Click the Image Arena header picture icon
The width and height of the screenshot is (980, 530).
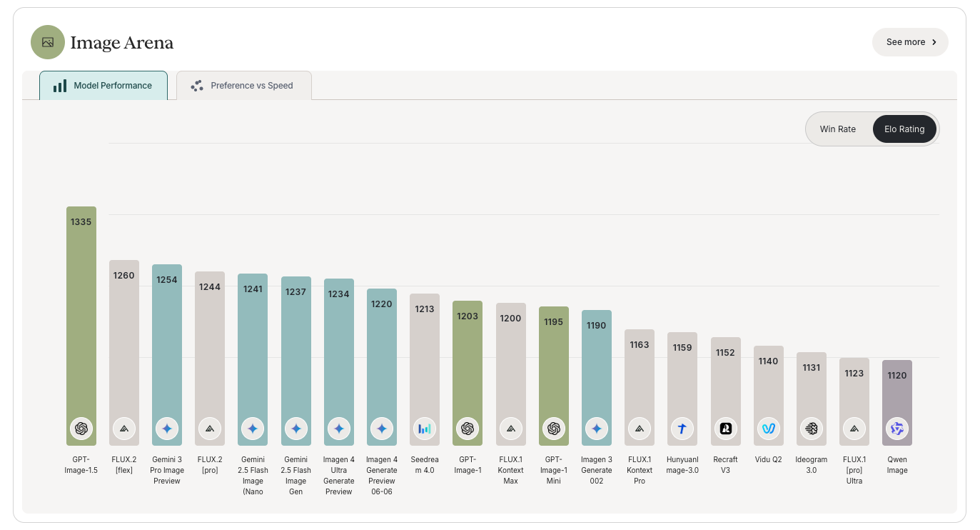tap(48, 42)
